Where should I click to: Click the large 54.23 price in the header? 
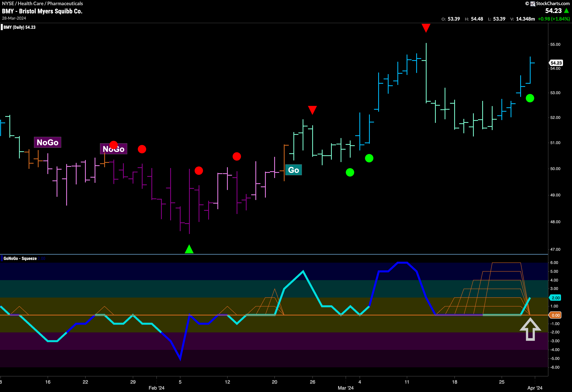(x=553, y=11)
